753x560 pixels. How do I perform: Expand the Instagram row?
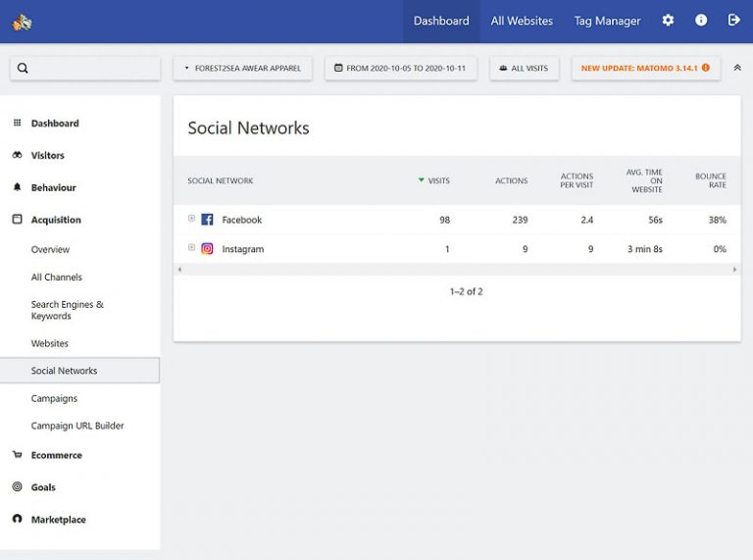[x=192, y=248]
